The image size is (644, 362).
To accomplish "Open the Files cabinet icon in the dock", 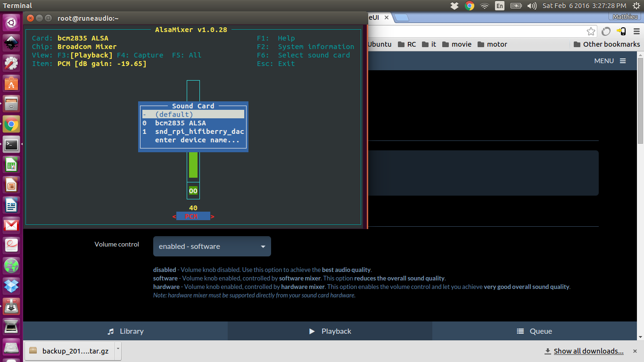I will coord(11,104).
